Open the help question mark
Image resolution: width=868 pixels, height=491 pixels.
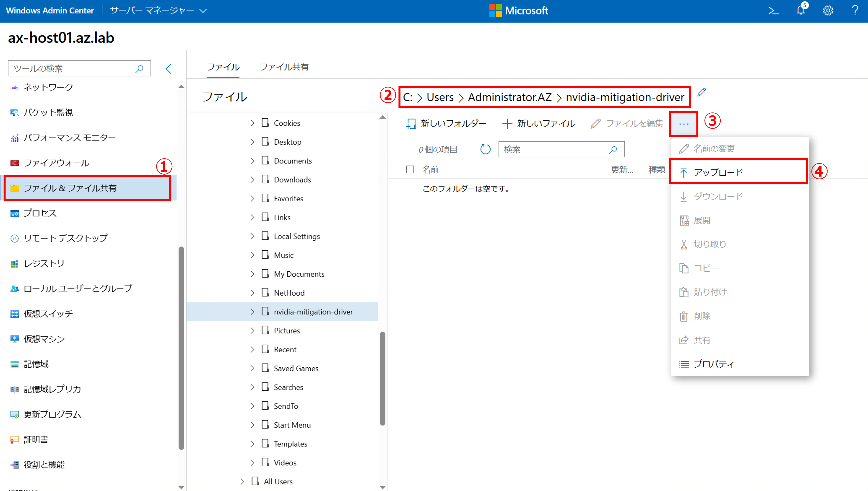pos(855,11)
